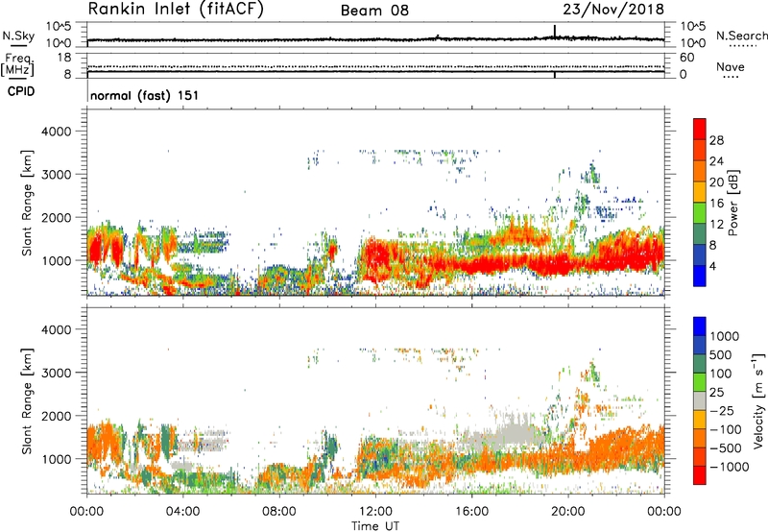Click the 'Nave' legend label
Image resolution: width=768 pixels, height=532 pixels.
(x=731, y=66)
